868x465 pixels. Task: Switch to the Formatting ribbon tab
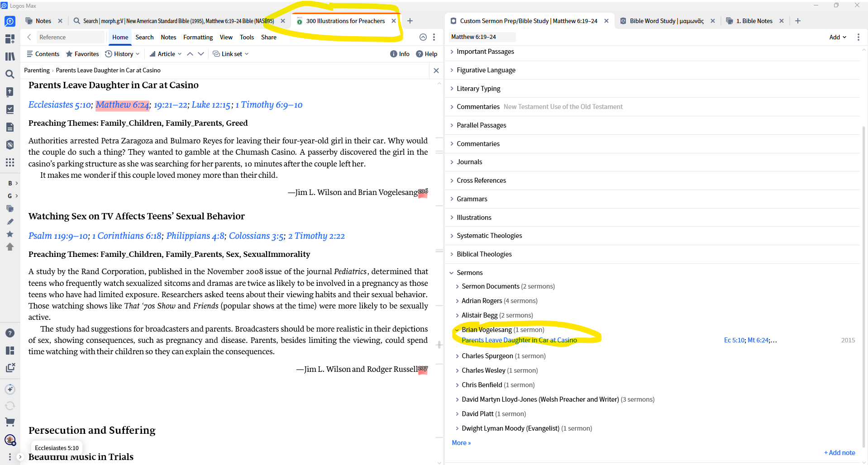pyautogui.click(x=198, y=37)
